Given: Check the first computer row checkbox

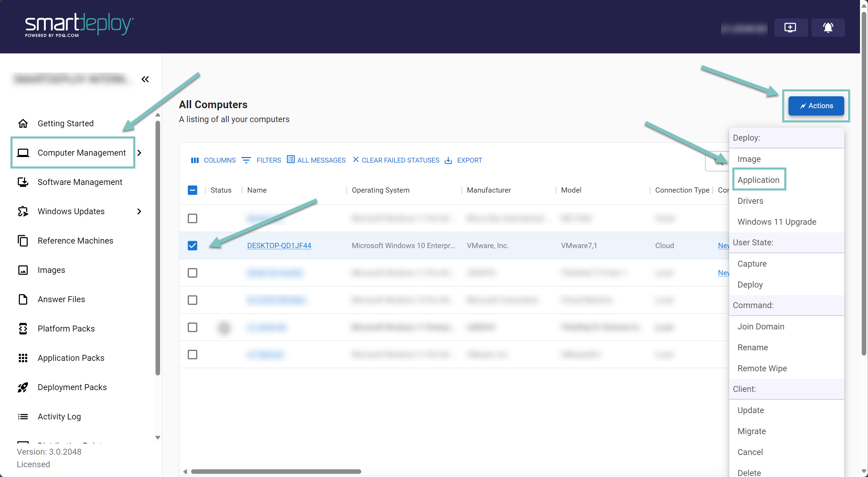Looking at the screenshot, I should (x=193, y=218).
